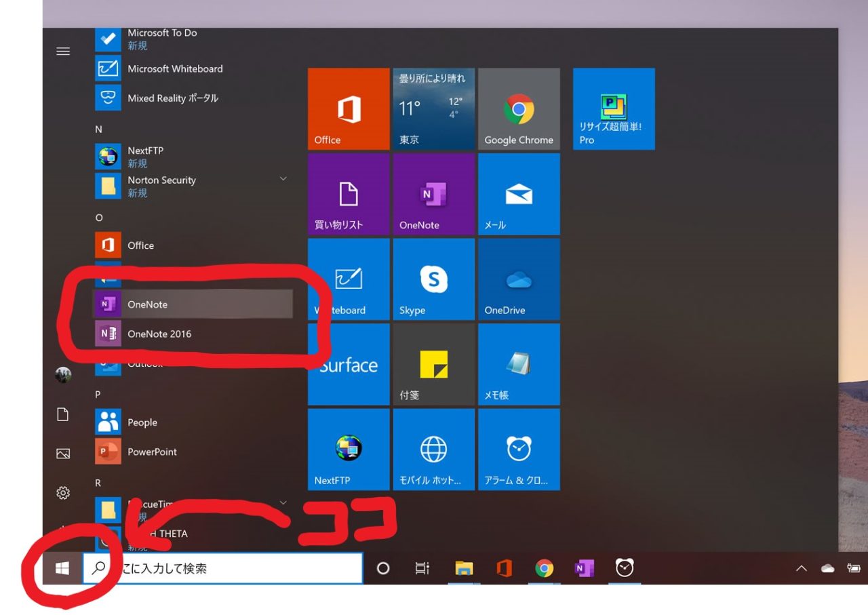Open Settings gear in Start sidebar
Image resolution: width=868 pixels, height=615 pixels.
pyautogui.click(x=63, y=493)
